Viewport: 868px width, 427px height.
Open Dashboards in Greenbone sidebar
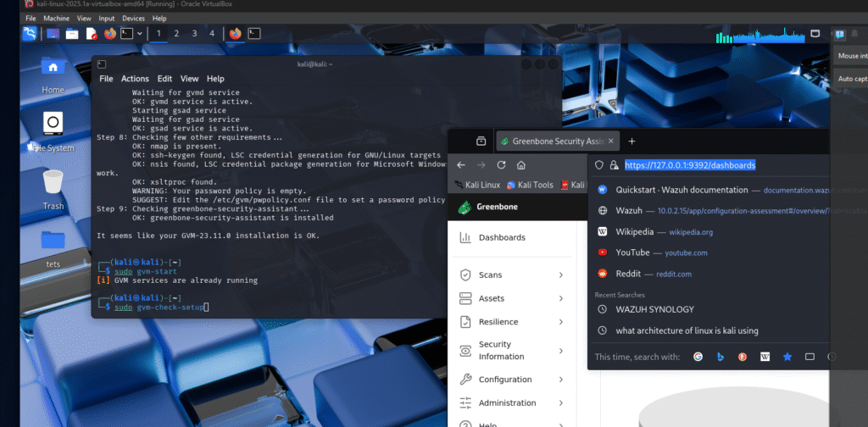click(502, 238)
